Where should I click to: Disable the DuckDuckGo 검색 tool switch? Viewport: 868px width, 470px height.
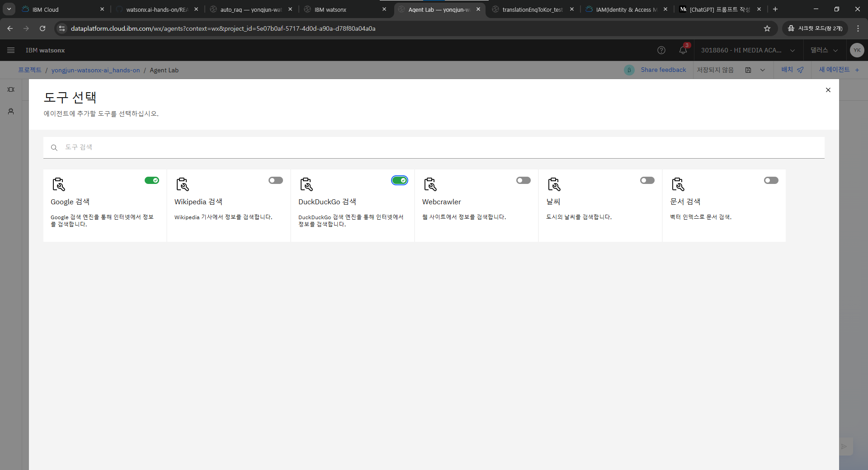coord(400,180)
